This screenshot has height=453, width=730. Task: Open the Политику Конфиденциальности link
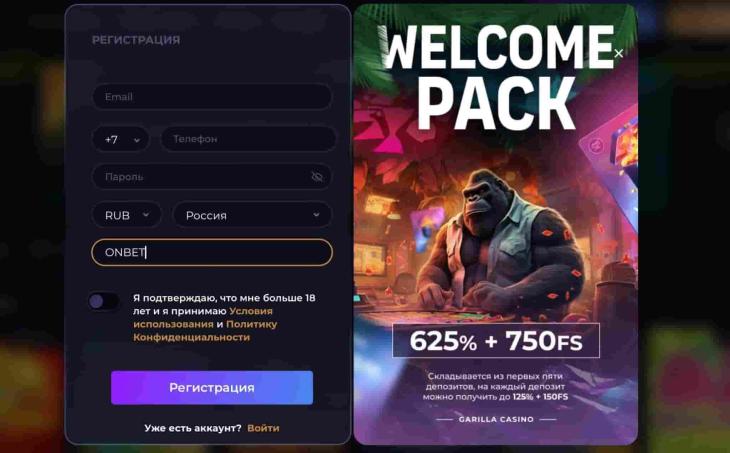205,331
